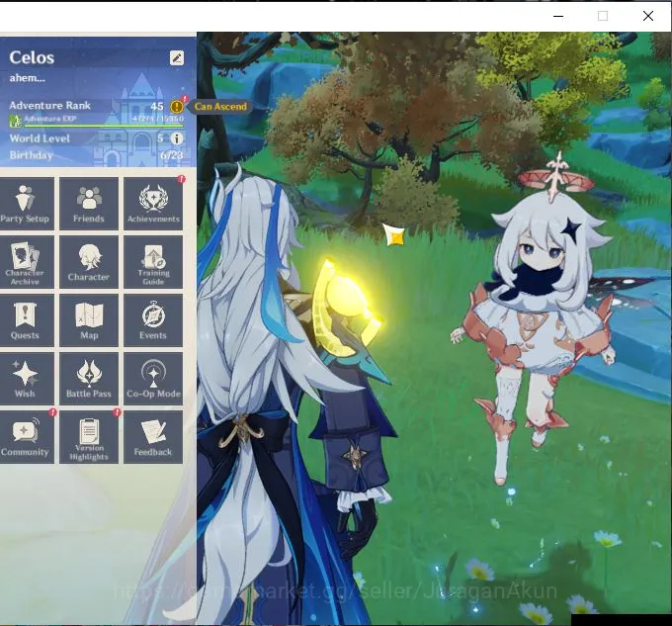
Task: Open the Character Archive
Action: pyautogui.click(x=26, y=262)
